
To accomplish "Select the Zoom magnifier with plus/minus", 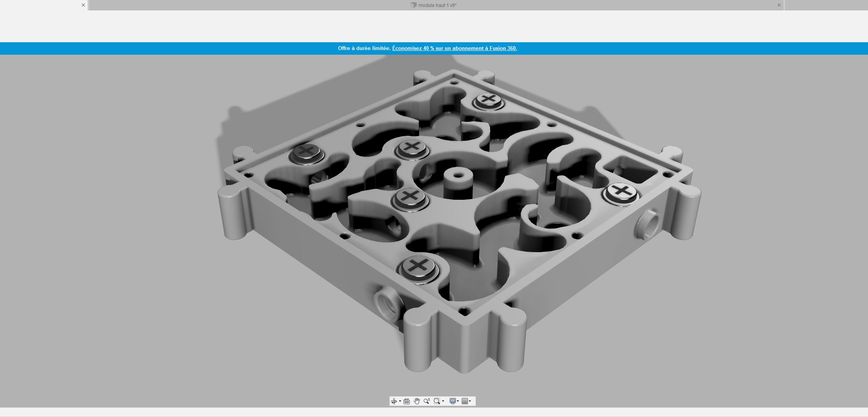I will 426,401.
